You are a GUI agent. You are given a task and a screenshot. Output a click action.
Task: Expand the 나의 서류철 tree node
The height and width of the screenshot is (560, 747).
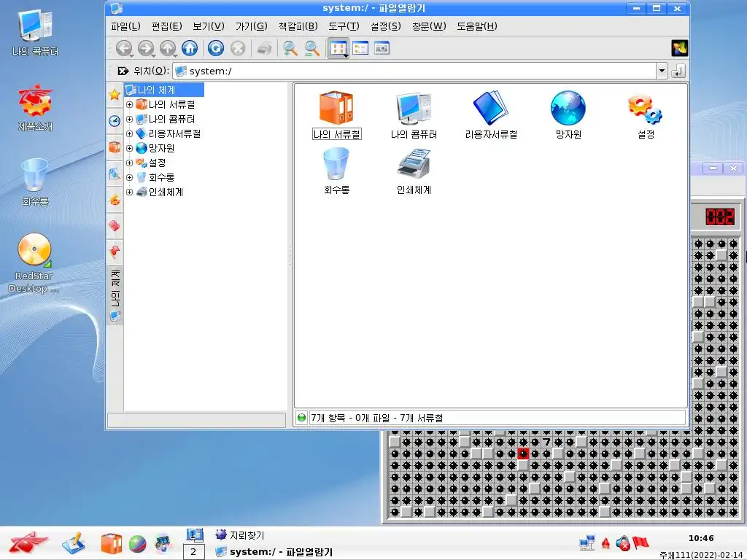[129, 104]
